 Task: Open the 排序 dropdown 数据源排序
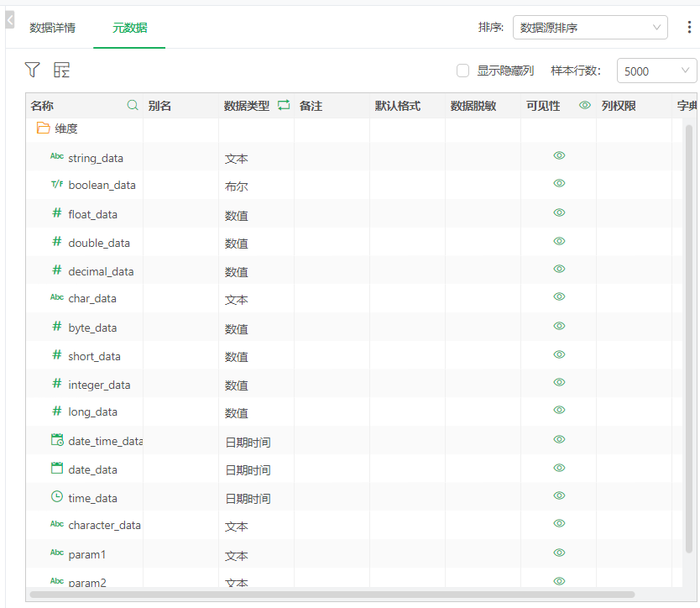(x=590, y=27)
